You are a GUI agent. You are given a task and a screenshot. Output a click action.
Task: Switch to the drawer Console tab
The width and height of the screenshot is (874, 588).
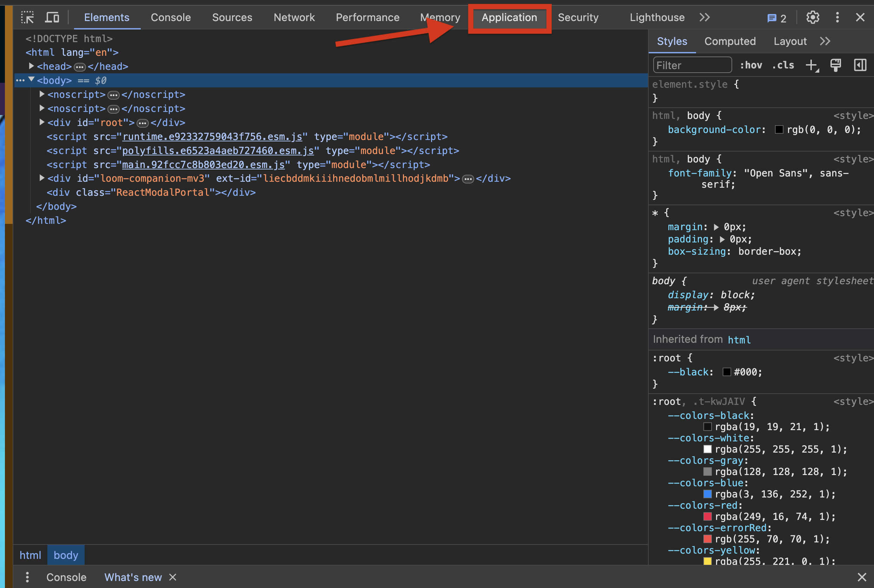pos(66,577)
